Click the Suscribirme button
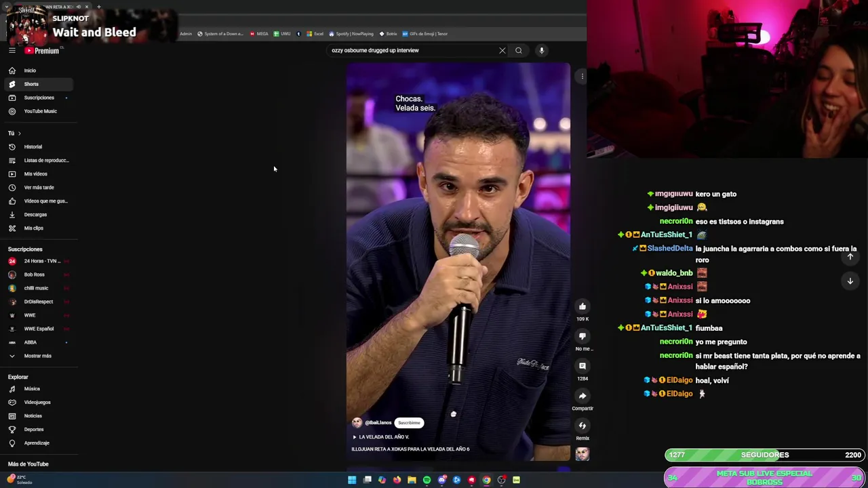 tap(409, 423)
